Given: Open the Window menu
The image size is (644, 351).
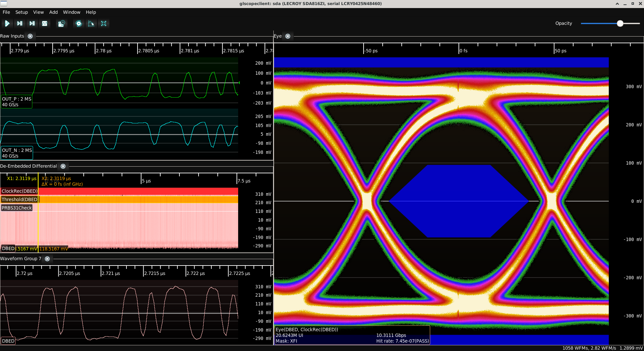Looking at the screenshot, I should tap(71, 12).
